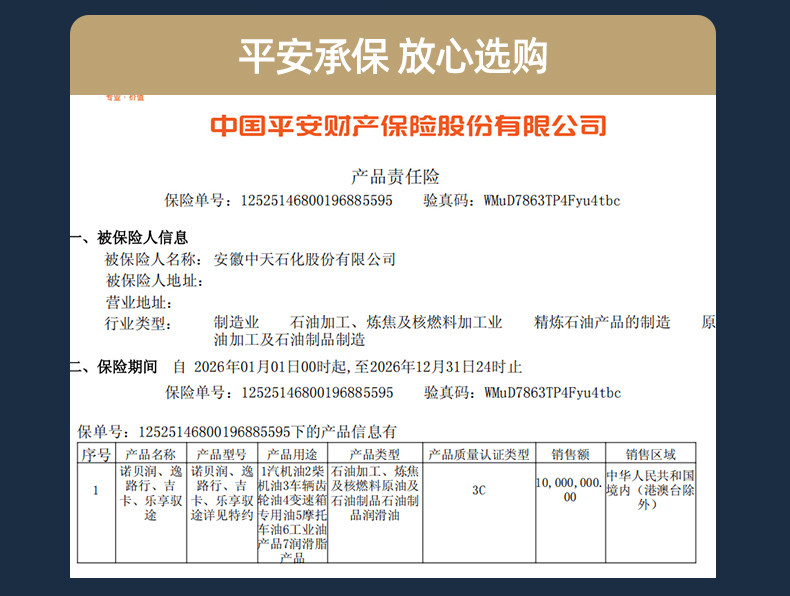Select the second 保险单号 line below 保险期间
This screenshot has height=596, width=790.
[279, 392]
